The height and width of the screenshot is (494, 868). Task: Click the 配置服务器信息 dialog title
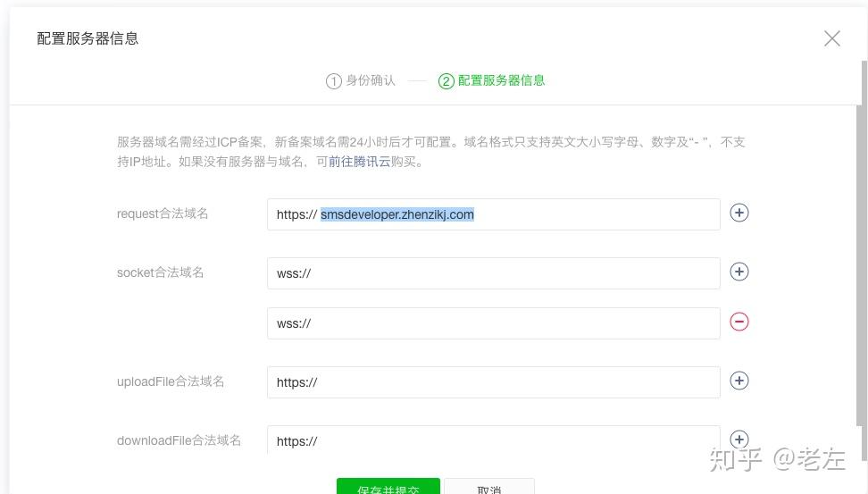(x=88, y=38)
